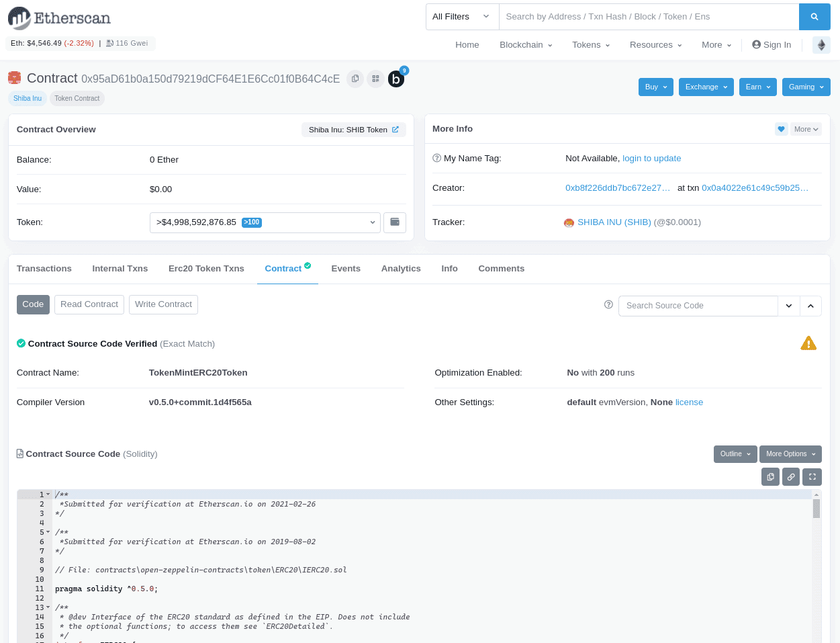Switch to the Transactions tab
This screenshot has height=643, width=840.
coord(44,269)
